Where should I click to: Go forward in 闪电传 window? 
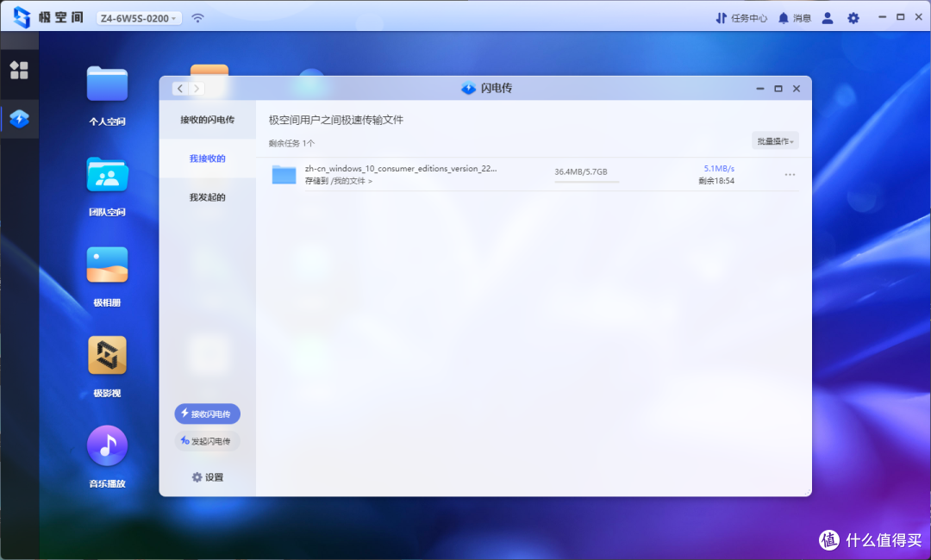(x=197, y=89)
